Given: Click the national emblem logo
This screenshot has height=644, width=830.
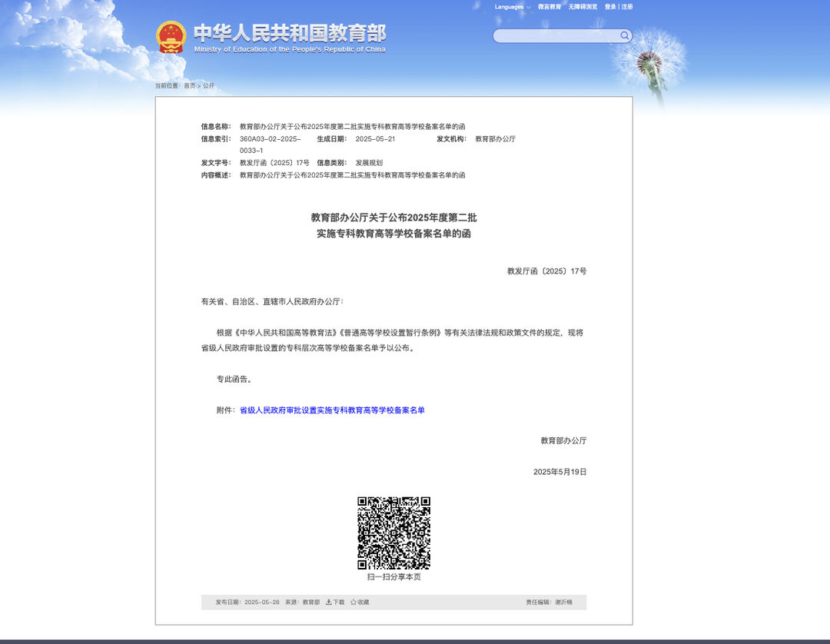Looking at the screenshot, I should tap(171, 36).
